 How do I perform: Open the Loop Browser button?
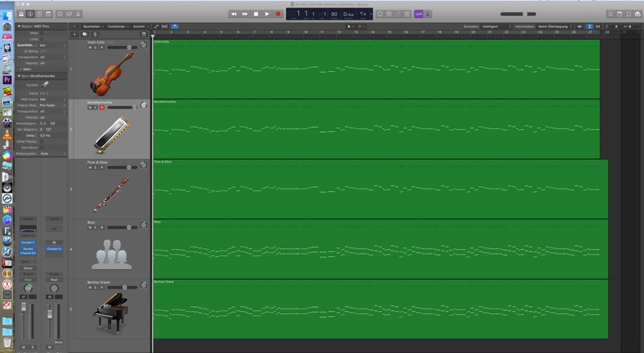(x=629, y=14)
